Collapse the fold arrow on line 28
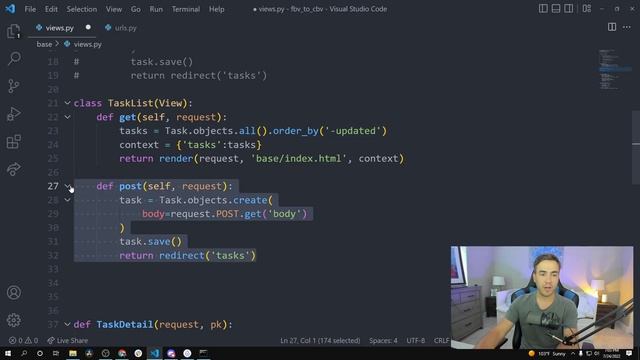The height and width of the screenshot is (360, 640). coord(67,200)
